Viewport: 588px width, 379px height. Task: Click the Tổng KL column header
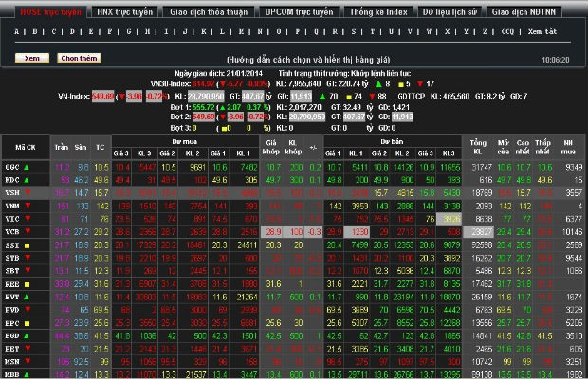click(x=478, y=147)
